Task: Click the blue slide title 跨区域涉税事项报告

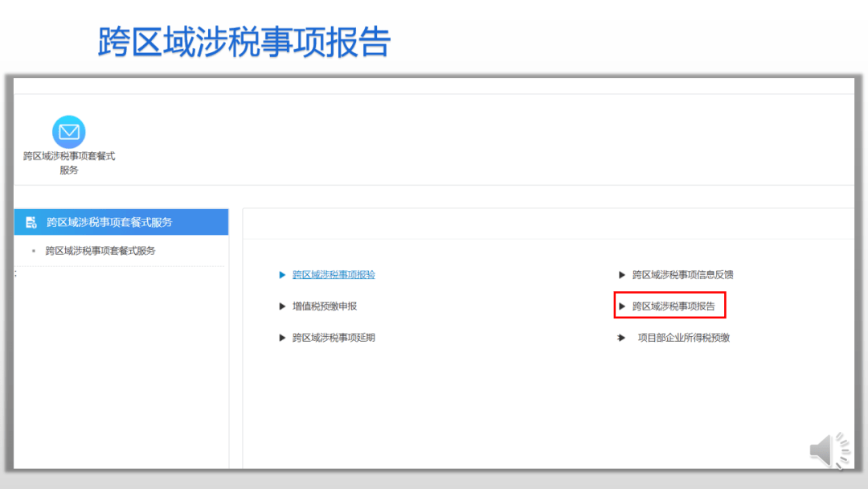Action: (x=241, y=41)
